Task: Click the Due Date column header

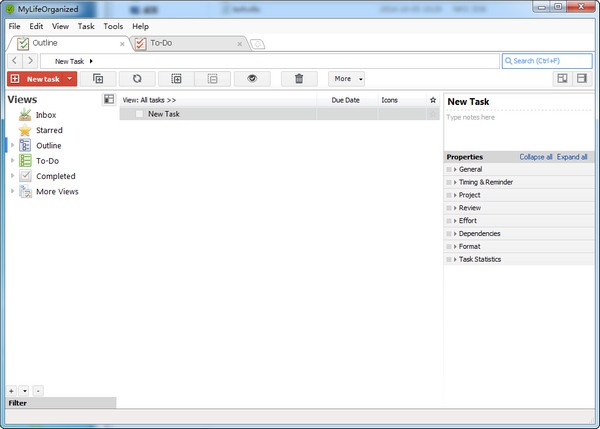Action: pyautogui.click(x=346, y=100)
